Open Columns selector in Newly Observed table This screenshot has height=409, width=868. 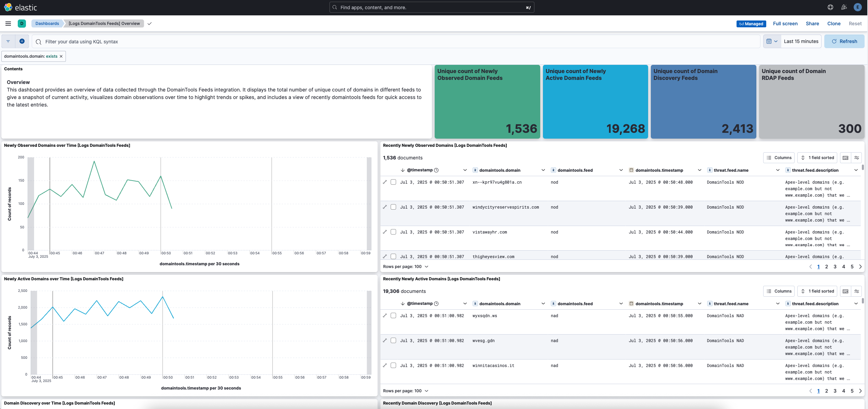coord(779,158)
